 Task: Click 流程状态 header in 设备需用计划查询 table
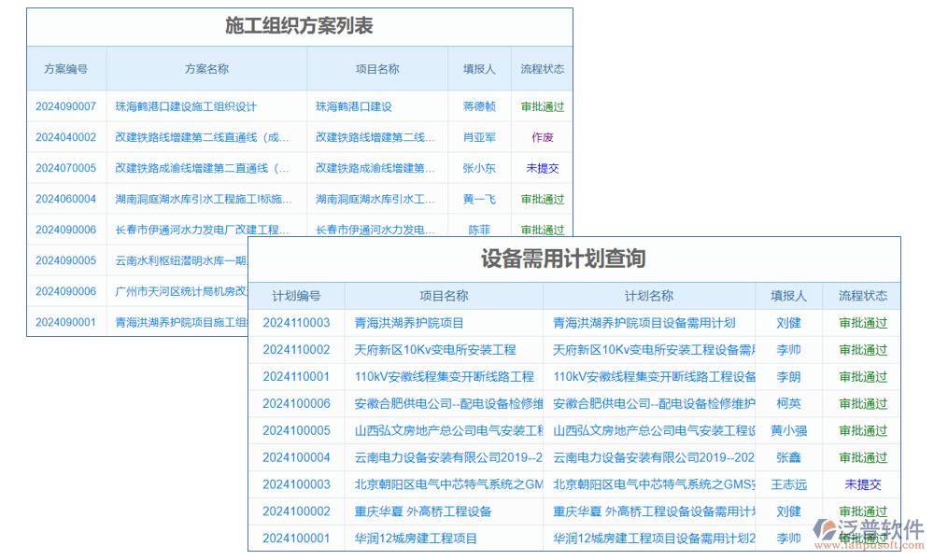pyautogui.click(x=862, y=296)
